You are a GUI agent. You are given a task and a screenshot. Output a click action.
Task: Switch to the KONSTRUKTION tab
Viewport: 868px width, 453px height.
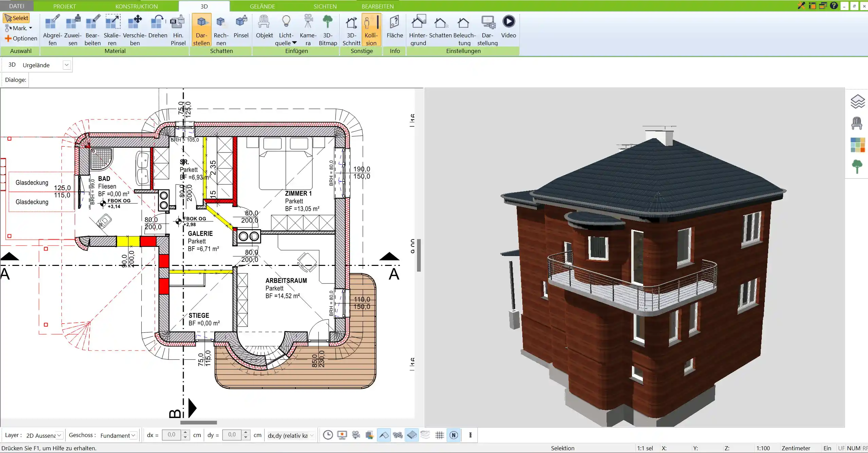137,6
